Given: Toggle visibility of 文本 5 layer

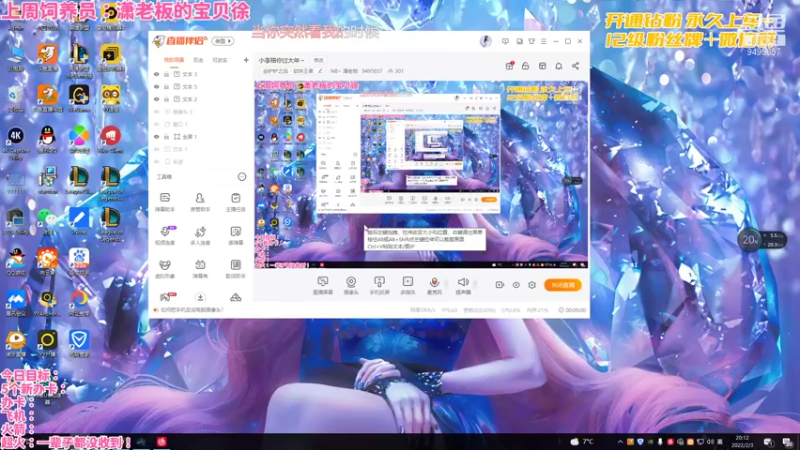Looking at the screenshot, I should (x=157, y=87).
